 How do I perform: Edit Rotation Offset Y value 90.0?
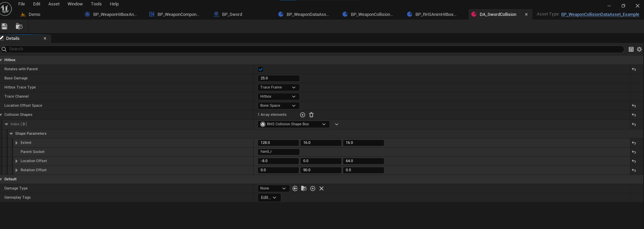321,170
